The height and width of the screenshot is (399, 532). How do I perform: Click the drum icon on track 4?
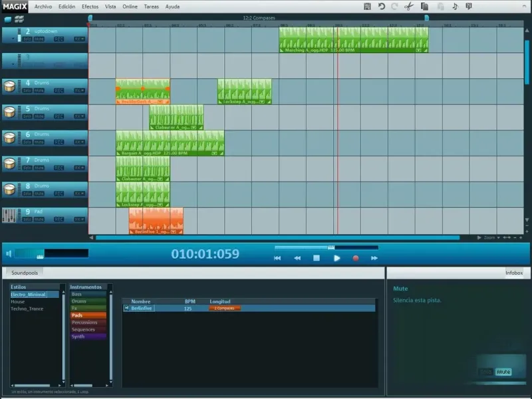9,86
